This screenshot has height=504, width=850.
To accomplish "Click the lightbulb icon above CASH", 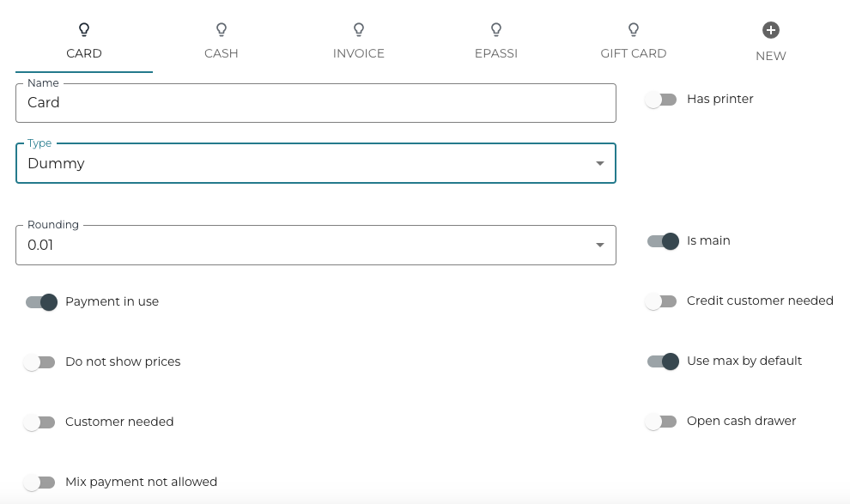I will point(222,30).
